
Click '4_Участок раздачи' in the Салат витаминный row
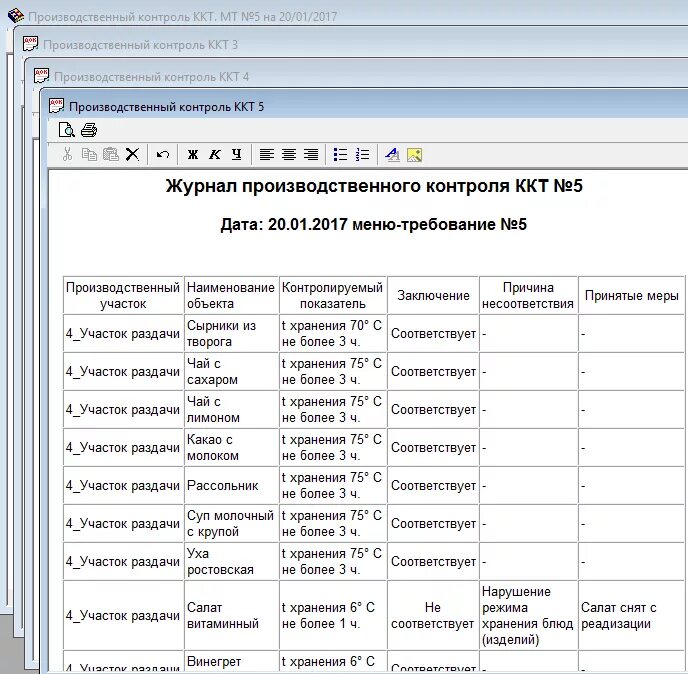pos(123,615)
